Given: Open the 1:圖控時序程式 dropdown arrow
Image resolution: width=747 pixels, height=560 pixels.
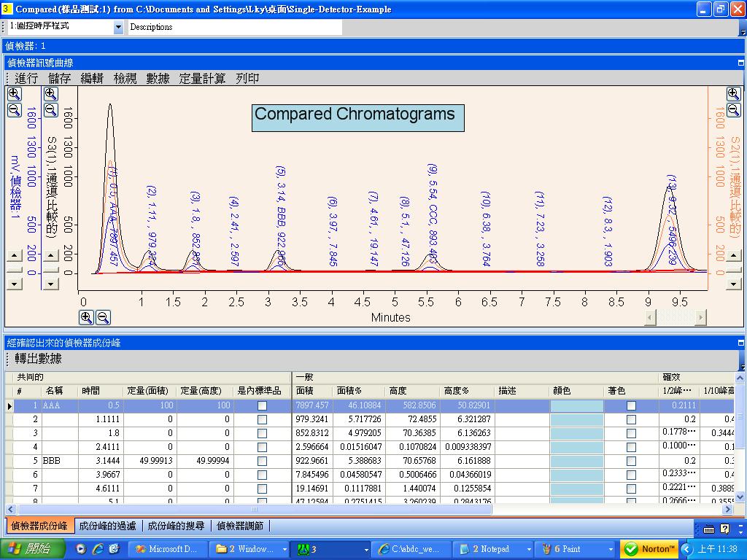Looking at the screenshot, I should coord(119,27).
